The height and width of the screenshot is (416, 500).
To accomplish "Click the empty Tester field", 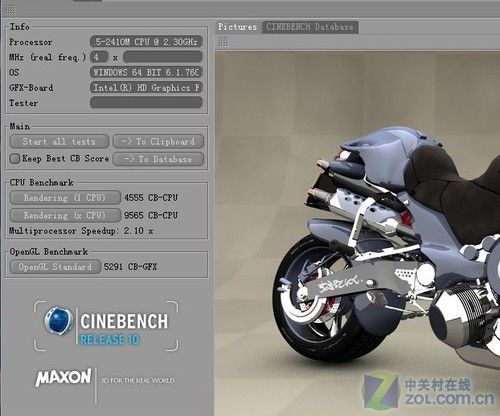I will click(x=146, y=103).
